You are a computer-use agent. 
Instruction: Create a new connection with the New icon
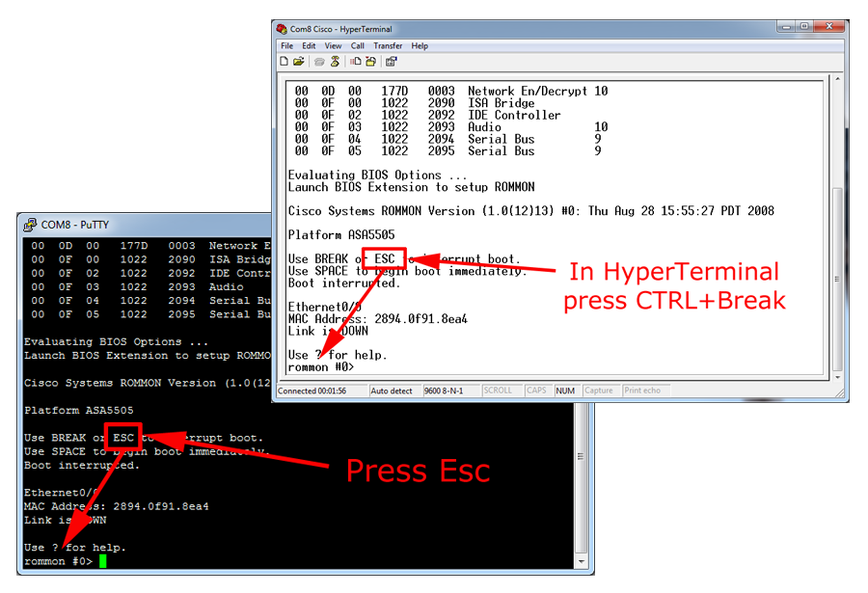click(285, 61)
